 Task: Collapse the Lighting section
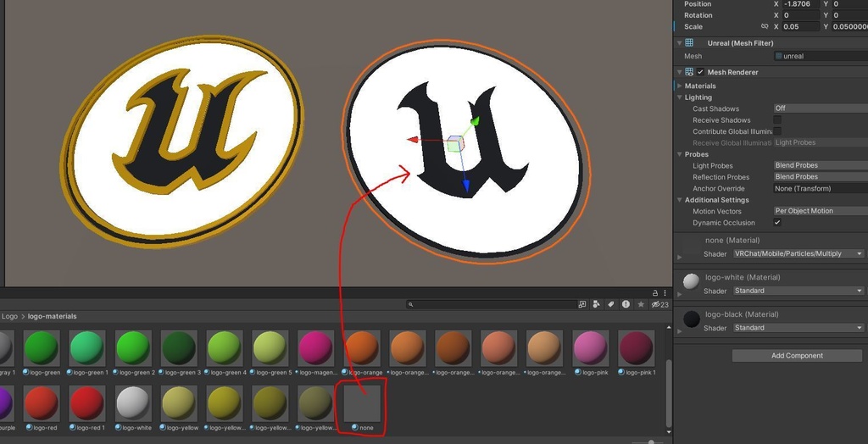click(x=680, y=97)
